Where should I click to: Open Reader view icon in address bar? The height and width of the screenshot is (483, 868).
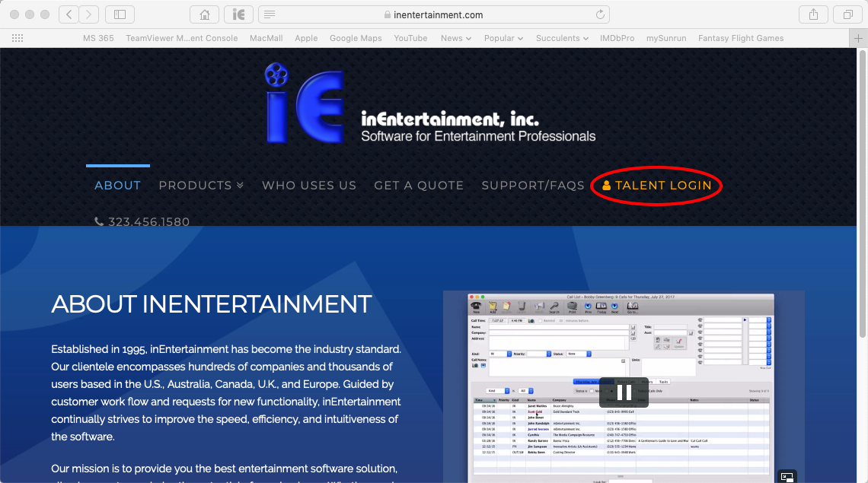coord(270,15)
